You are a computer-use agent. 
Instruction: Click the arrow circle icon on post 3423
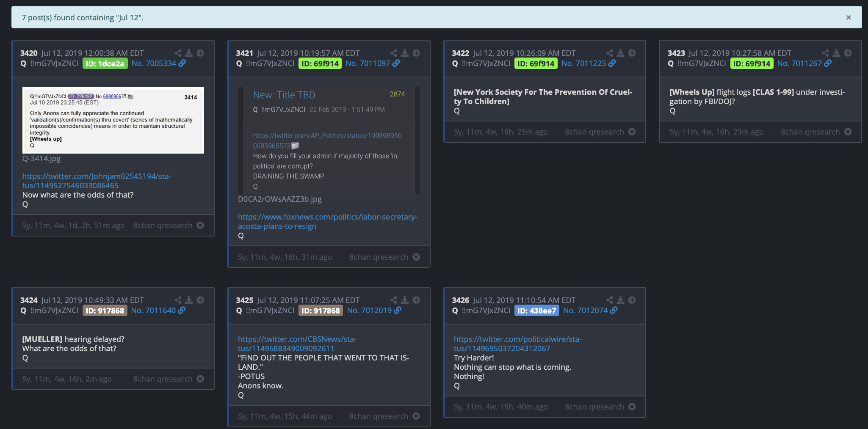click(x=848, y=53)
